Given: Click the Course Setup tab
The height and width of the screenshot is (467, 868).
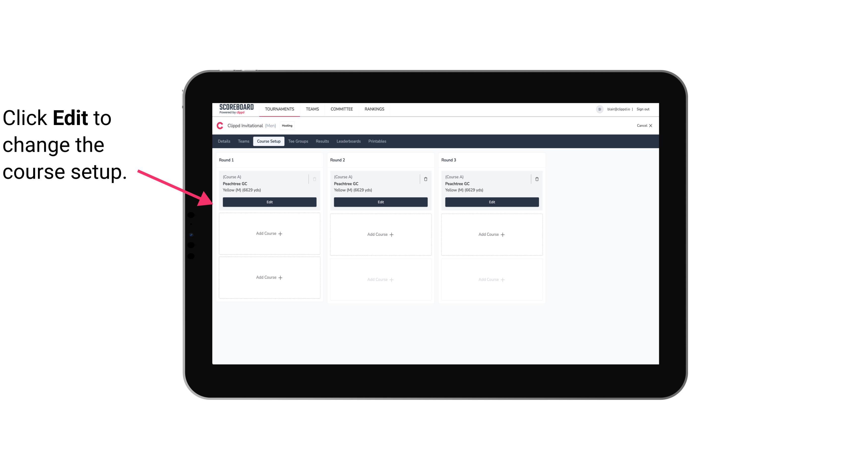Looking at the screenshot, I should [x=268, y=141].
